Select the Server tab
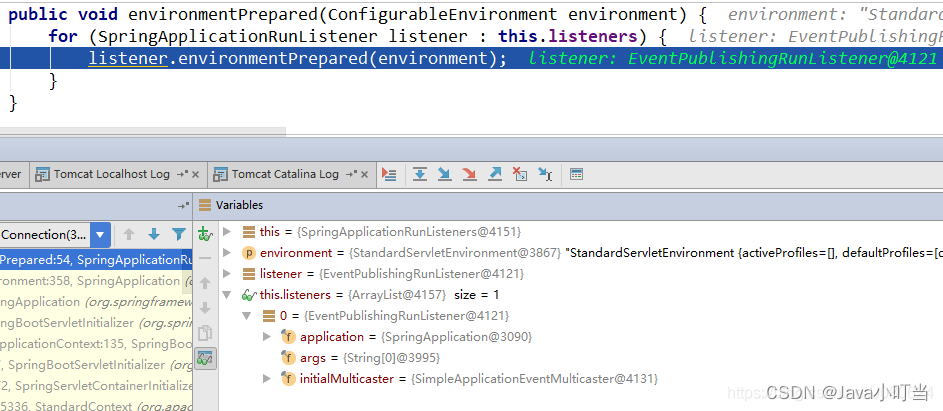943x411 pixels. (12, 175)
